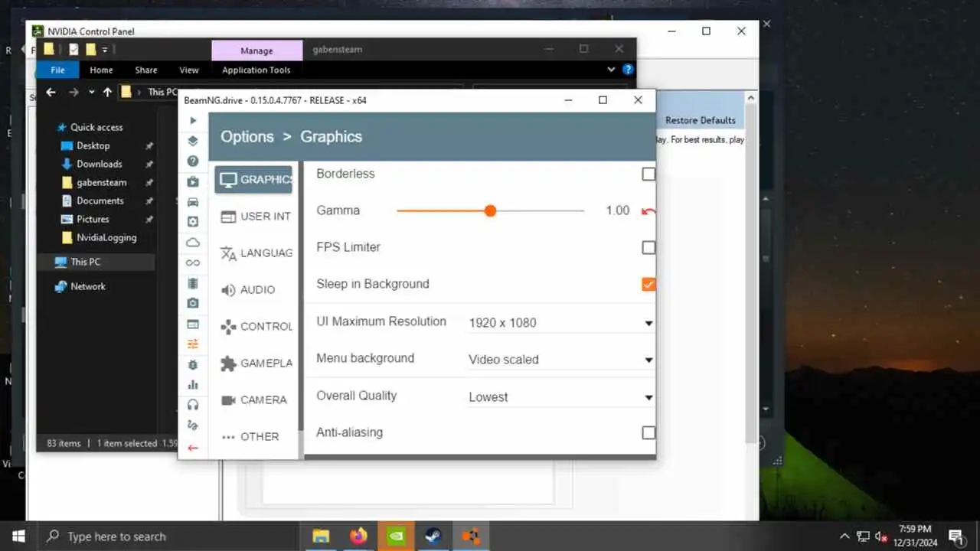Enable the Anti-aliasing checkbox
Screen dimensions: 980x551
tap(648, 432)
